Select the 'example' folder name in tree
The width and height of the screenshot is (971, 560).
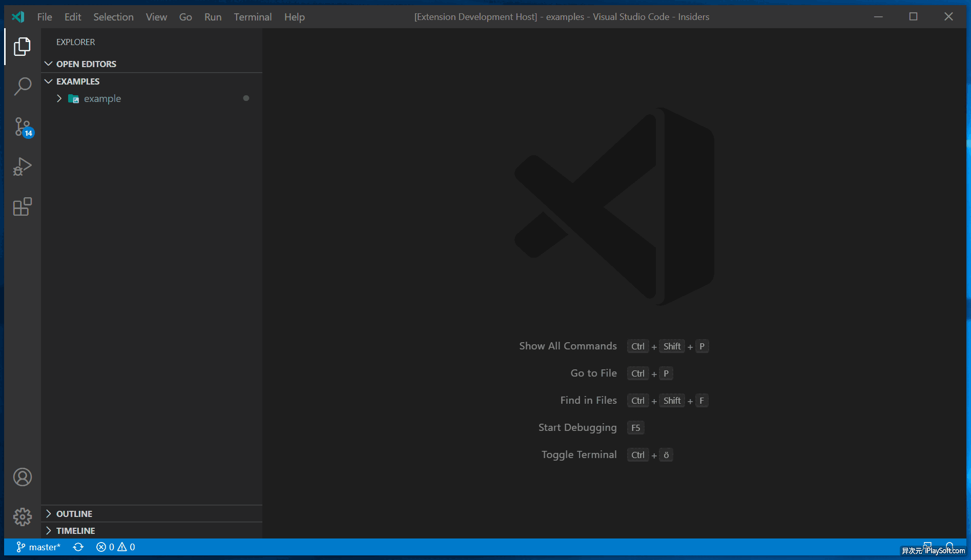[102, 98]
